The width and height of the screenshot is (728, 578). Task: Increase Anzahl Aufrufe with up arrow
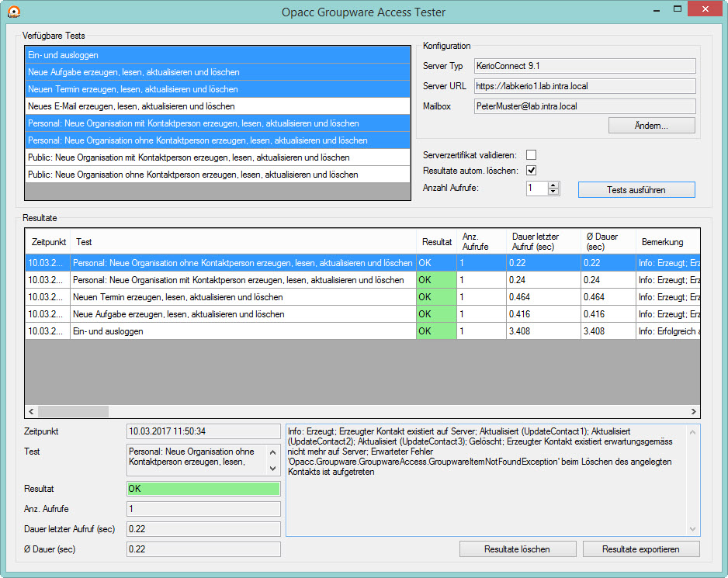tap(553, 185)
